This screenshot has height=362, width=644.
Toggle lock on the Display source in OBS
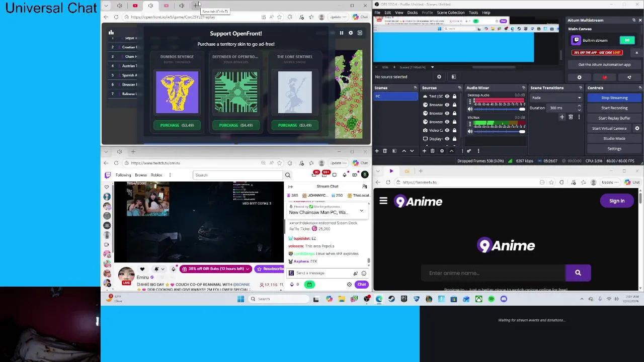[x=454, y=139]
